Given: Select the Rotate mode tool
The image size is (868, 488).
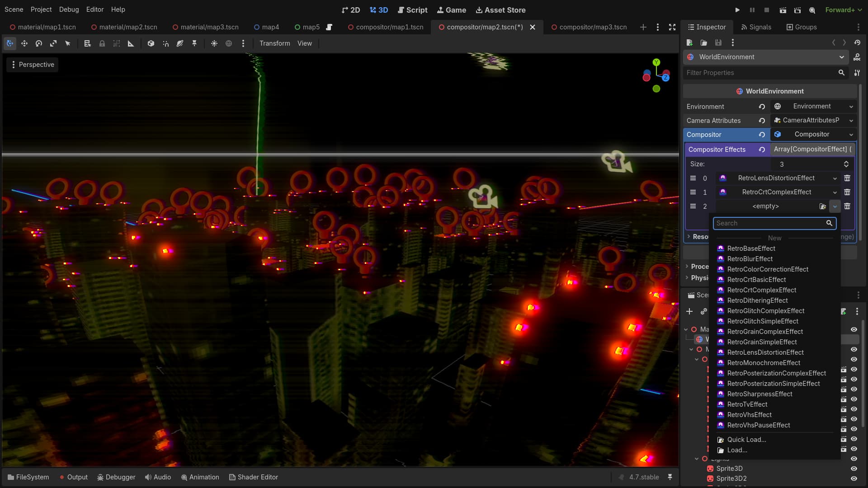Looking at the screenshot, I should [39, 43].
